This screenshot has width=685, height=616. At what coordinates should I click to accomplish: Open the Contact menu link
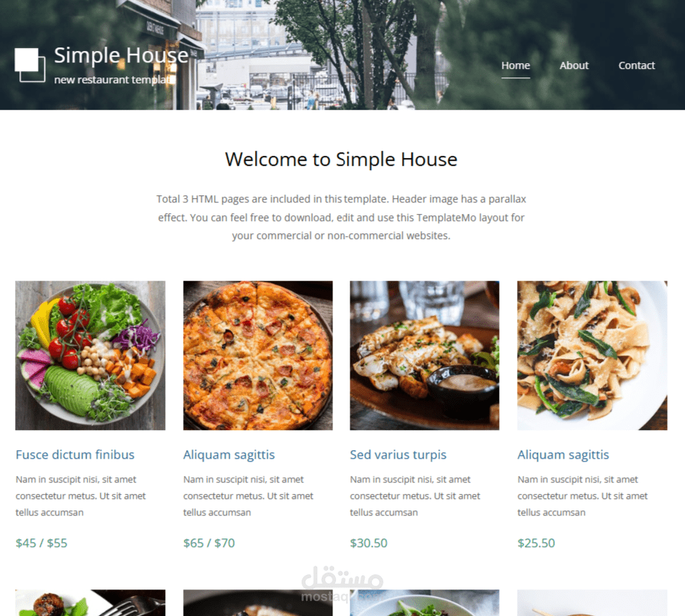click(x=636, y=65)
